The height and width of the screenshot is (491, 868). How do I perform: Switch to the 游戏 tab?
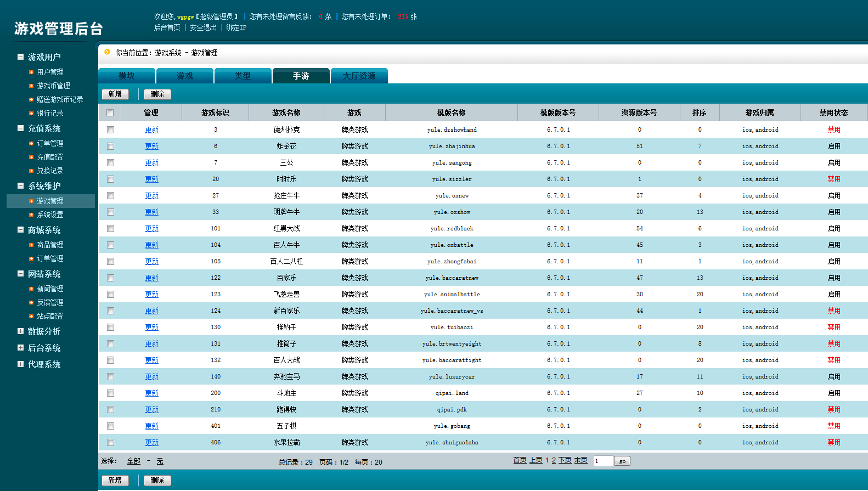(x=185, y=76)
